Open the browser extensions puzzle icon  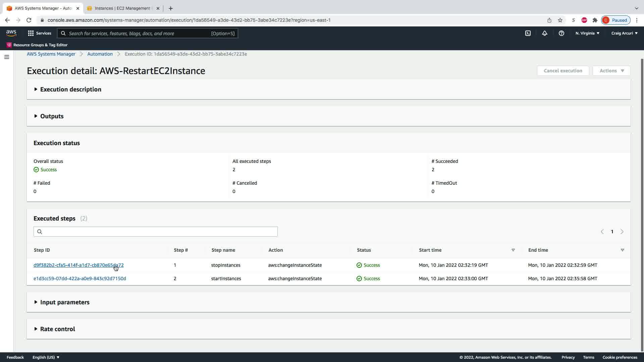pyautogui.click(x=595, y=20)
